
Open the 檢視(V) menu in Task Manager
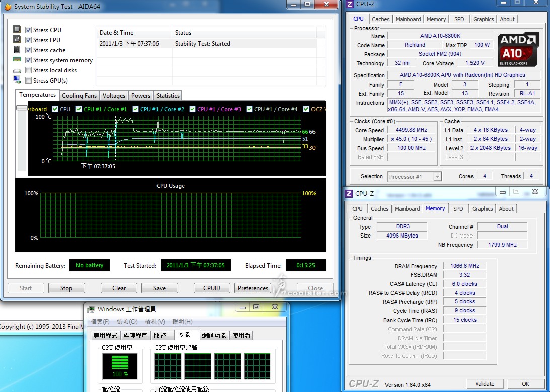(154, 322)
